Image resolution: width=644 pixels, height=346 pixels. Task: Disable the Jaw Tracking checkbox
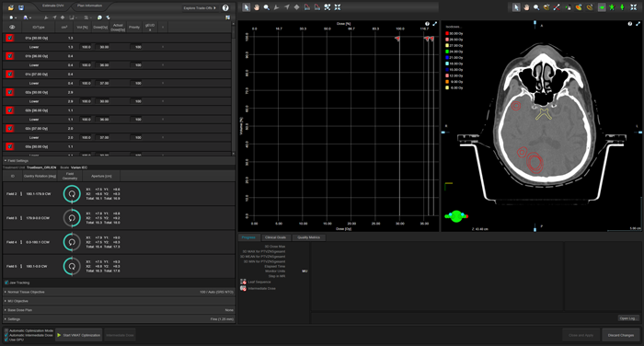[x=6, y=283]
